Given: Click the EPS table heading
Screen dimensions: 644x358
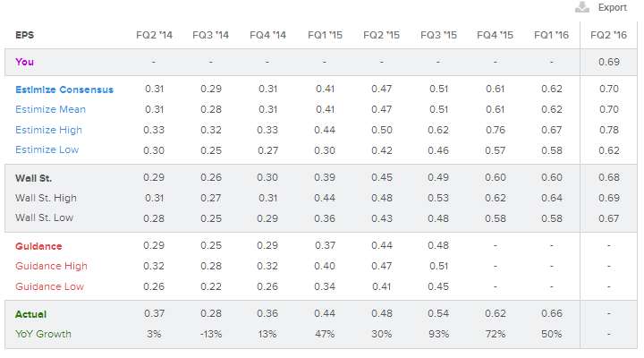Looking at the screenshot, I should (25, 35).
